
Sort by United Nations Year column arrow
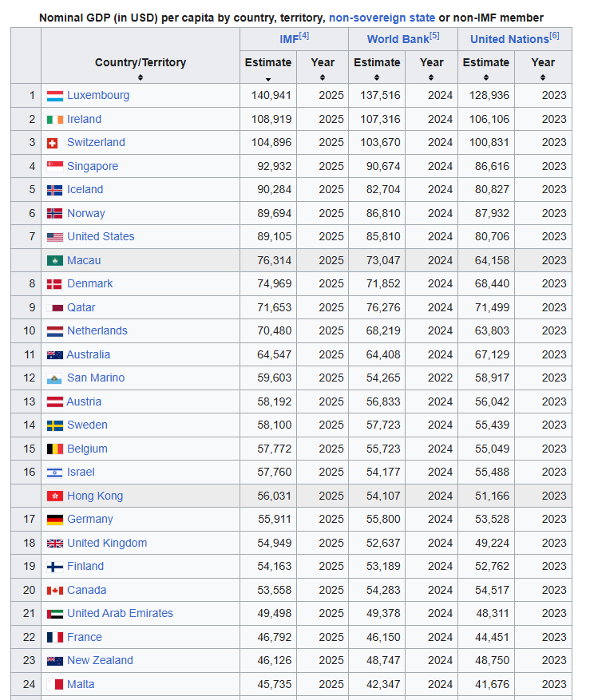click(543, 77)
